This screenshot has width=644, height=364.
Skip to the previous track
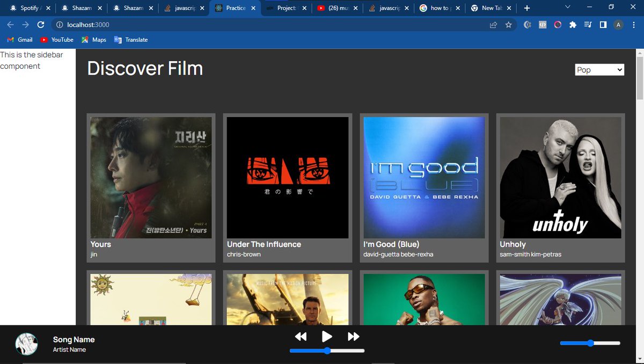click(301, 337)
